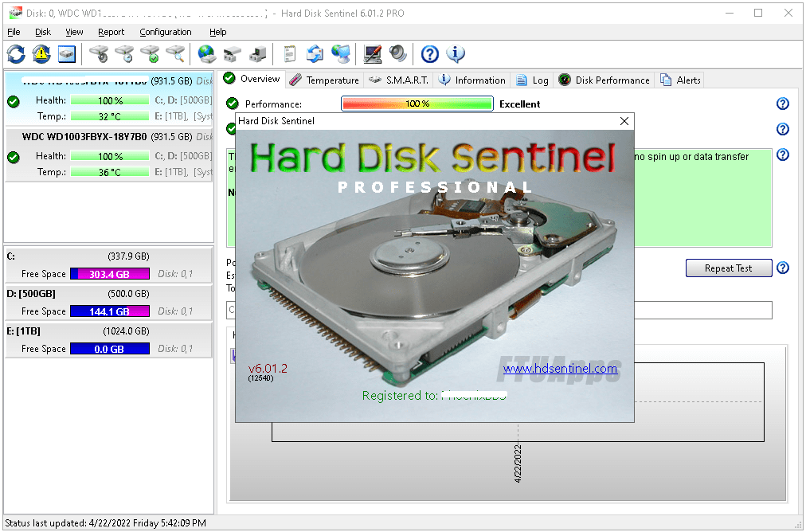
Task: Click the E: free space 0.0 GB bar
Action: (x=109, y=349)
